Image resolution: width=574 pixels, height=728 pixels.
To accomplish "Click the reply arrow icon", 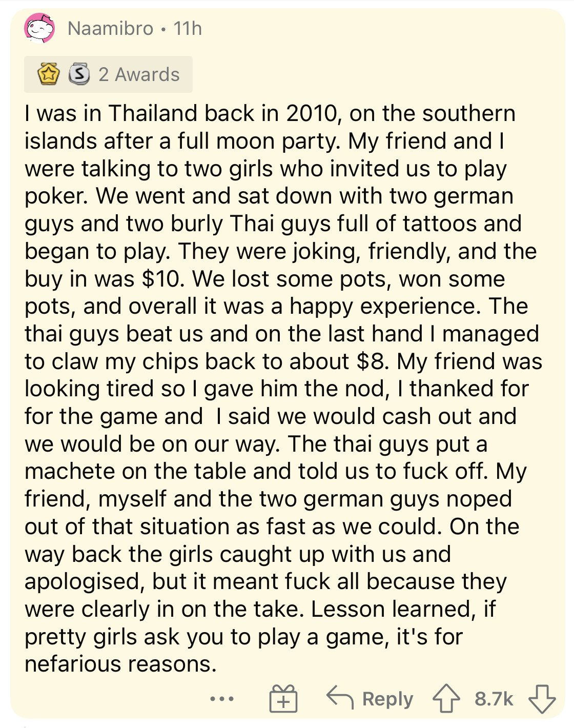I will [x=340, y=698].
